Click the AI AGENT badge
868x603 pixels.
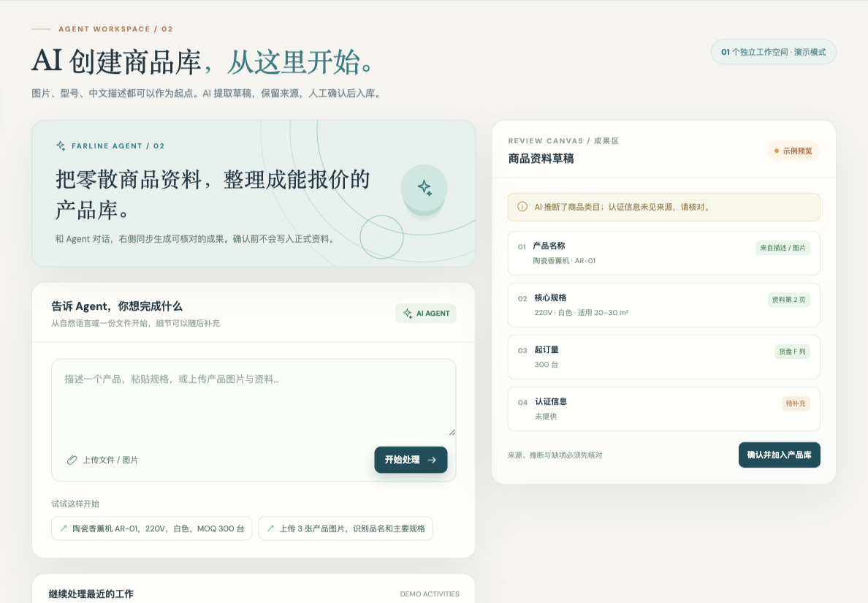coord(426,314)
